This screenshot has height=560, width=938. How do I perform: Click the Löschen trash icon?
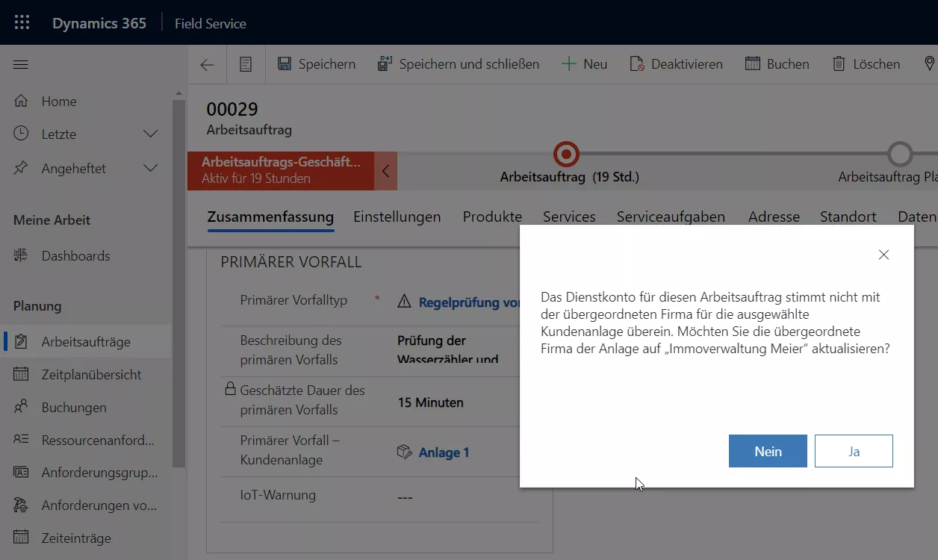click(x=839, y=64)
